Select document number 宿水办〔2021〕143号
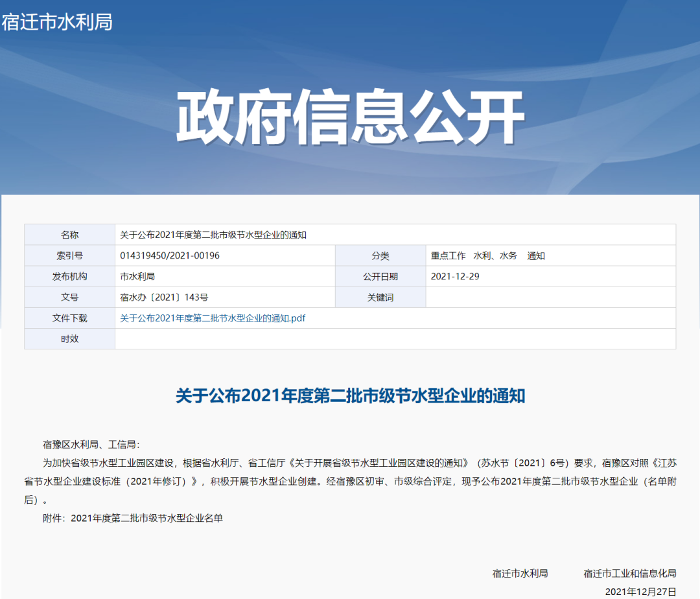Viewport: 700px width, 599px height. pyautogui.click(x=164, y=298)
